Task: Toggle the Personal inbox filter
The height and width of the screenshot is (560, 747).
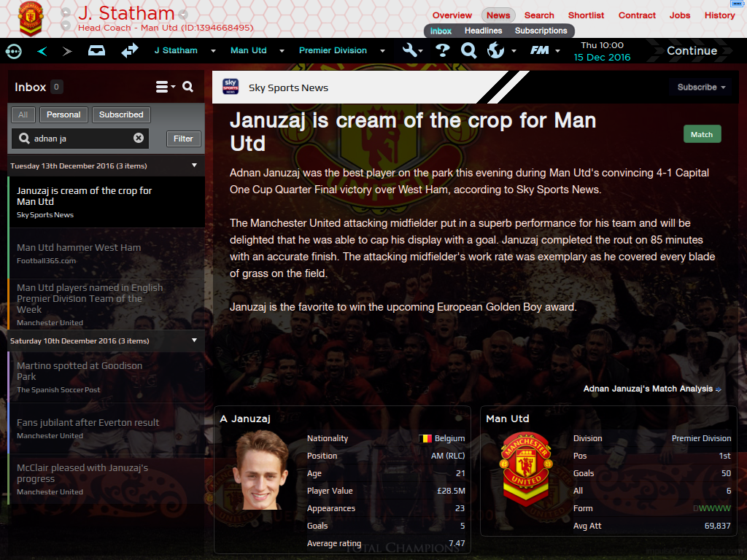Action: [63, 114]
